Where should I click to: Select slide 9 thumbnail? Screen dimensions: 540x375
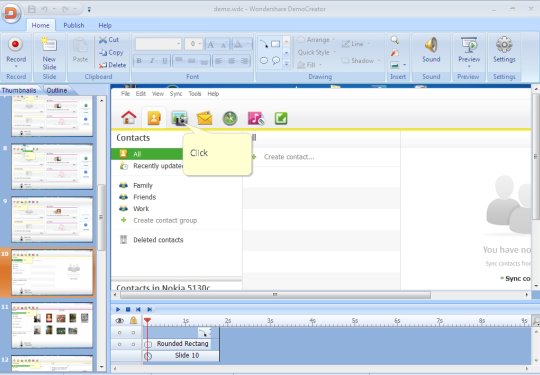point(52,220)
